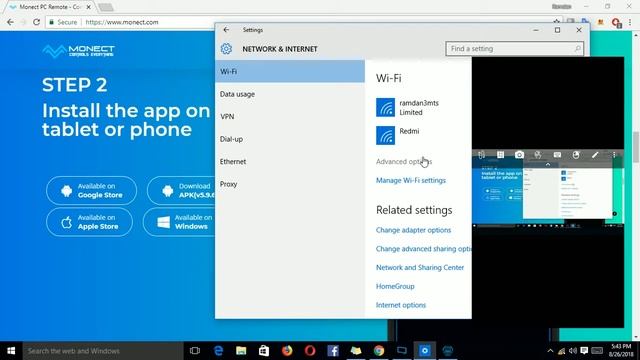This screenshot has height=360, width=640.
Task: Tap the grid icon in phone overlay toolbar
Action: [x=500, y=155]
